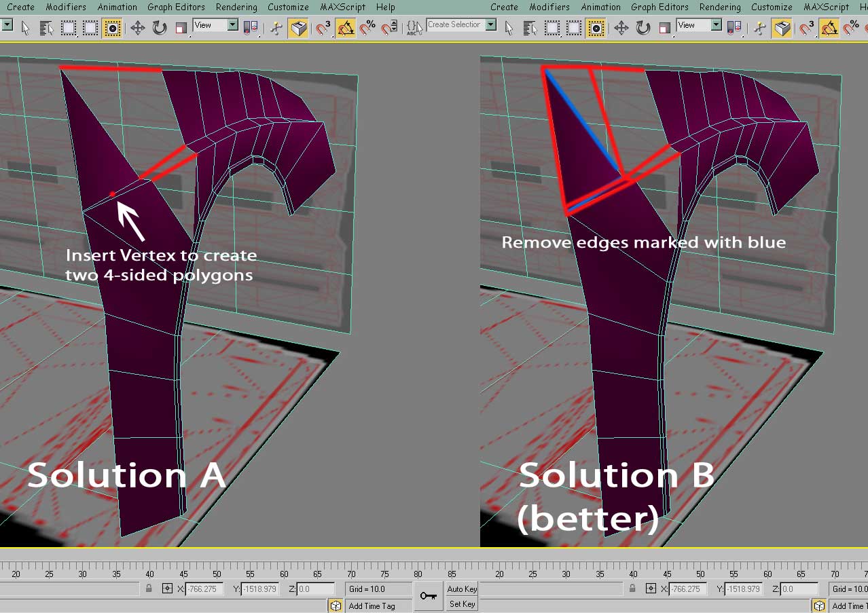Click frame 40 on the right track bar
This screenshot has height=613, width=868.
[x=634, y=574]
